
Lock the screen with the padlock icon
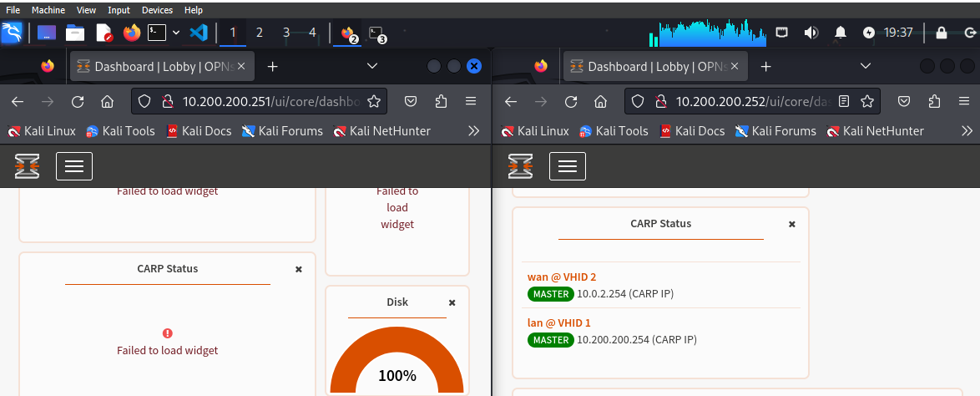[x=942, y=33]
